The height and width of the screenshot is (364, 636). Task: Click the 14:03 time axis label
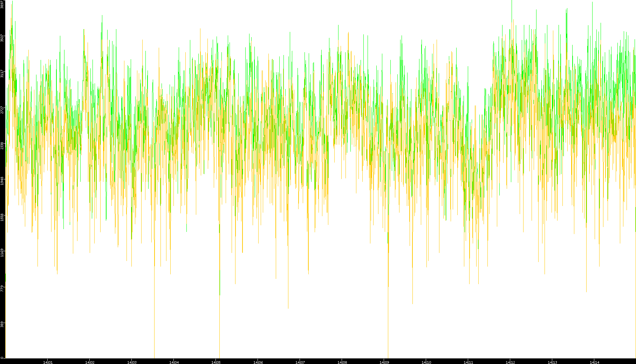pyautogui.click(x=132, y=362)
